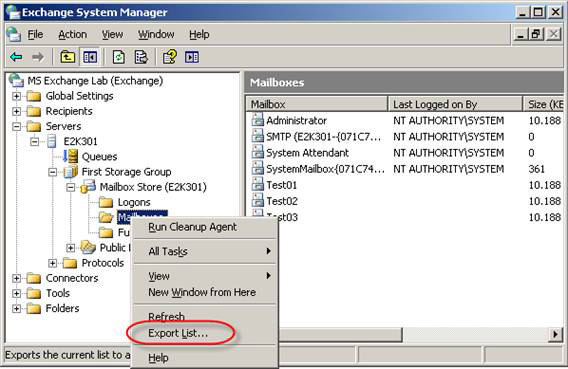
Task: Collapse the E2K301 server node
Action: [34, 142]
